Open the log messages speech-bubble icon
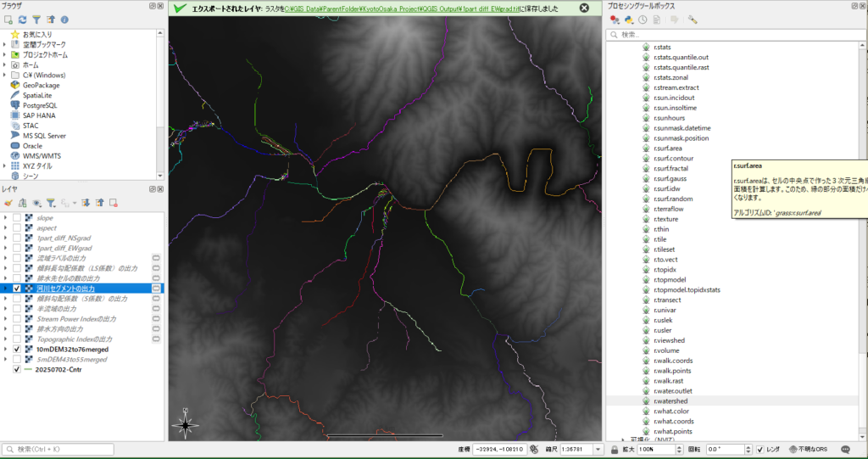 [x=846, y=449]
